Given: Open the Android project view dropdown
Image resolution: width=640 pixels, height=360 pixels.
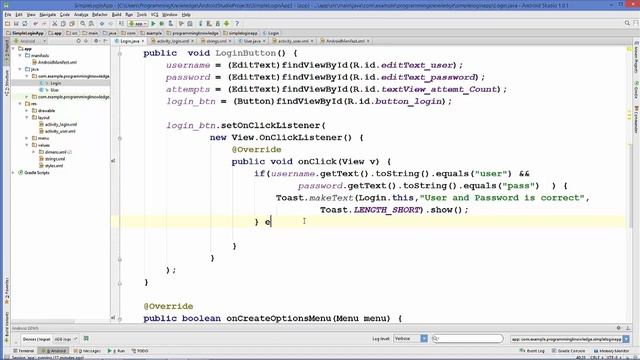Looking at the screenshot, I should point(30,41).
